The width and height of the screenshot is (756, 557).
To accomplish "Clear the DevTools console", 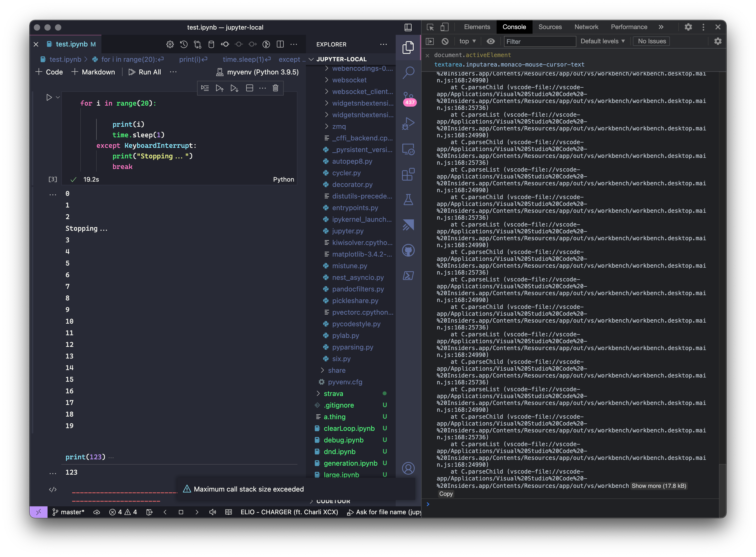I will [445, 41].
